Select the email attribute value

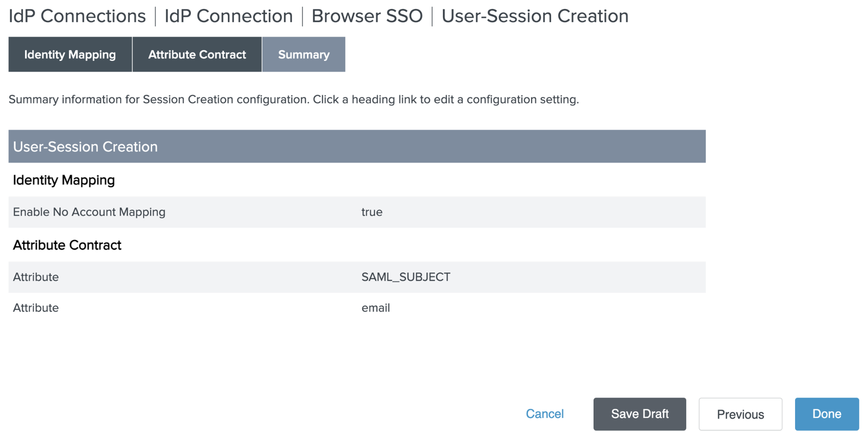click(x=375, y=308)
